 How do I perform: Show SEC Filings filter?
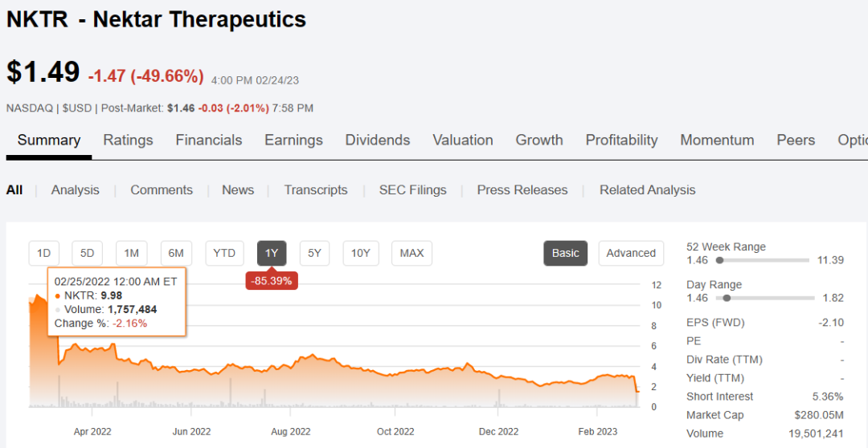pyautogui.click(x=412, y=190)
